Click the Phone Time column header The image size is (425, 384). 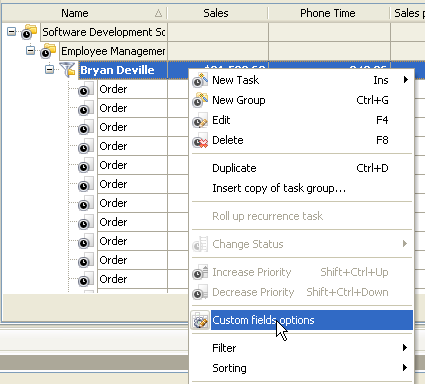pos(328,13)
